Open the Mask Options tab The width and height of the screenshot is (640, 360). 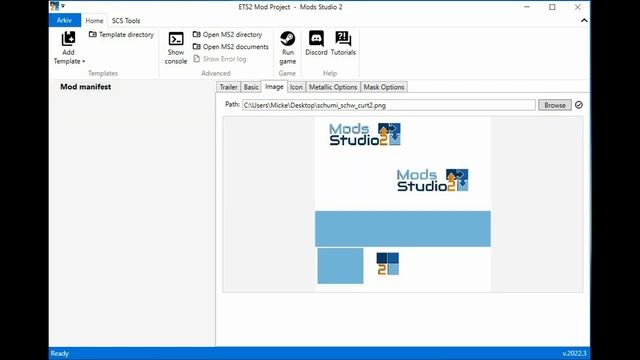[x=384, y=87]
